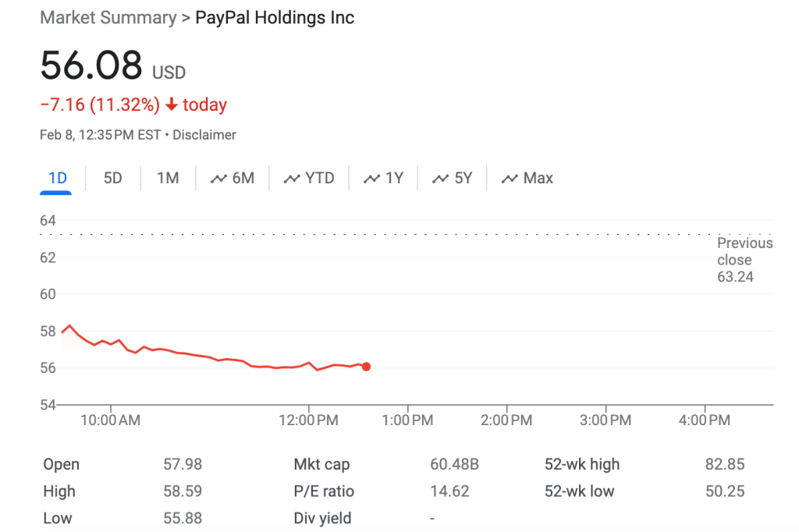The width and height of the screenshot is (799, 532).
Task: Select the 1D time range tab
Action: tap(57, 178)
